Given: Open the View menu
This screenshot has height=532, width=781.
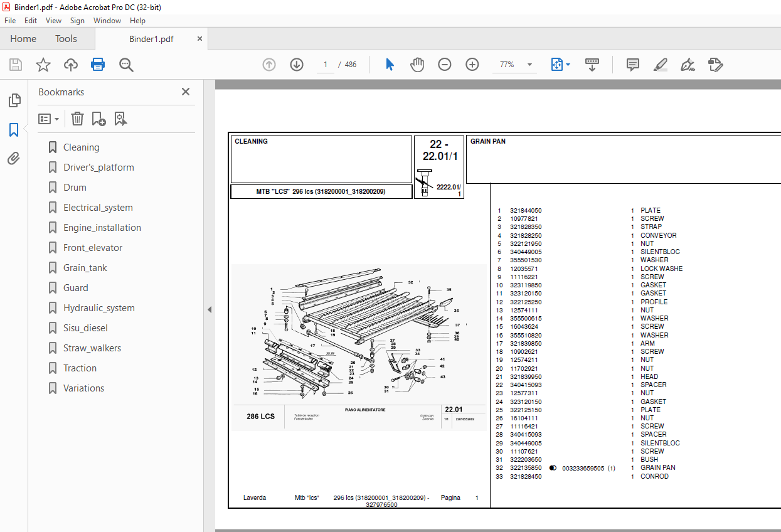Looking at the screenshot, I should (x=54, y=21).
